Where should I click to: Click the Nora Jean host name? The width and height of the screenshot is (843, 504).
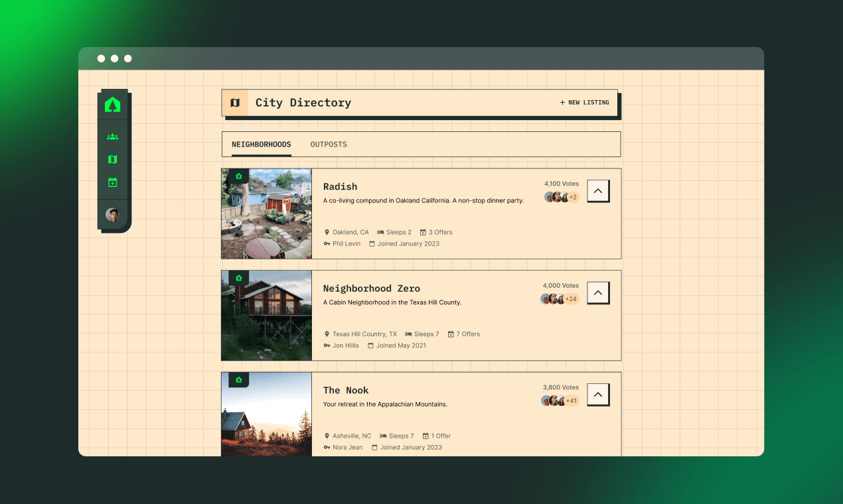click(348, 447)
